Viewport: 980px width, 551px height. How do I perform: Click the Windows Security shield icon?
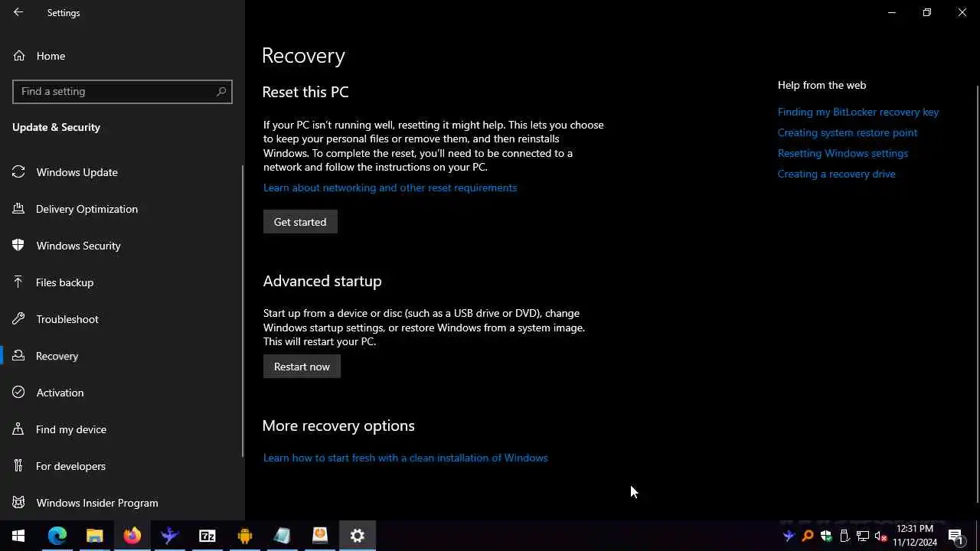click(19, 246)
